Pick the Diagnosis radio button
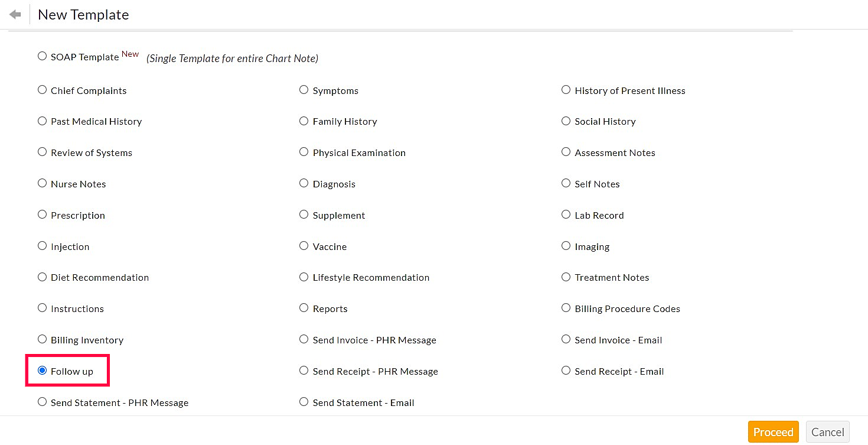 click(x=304, y=183)
